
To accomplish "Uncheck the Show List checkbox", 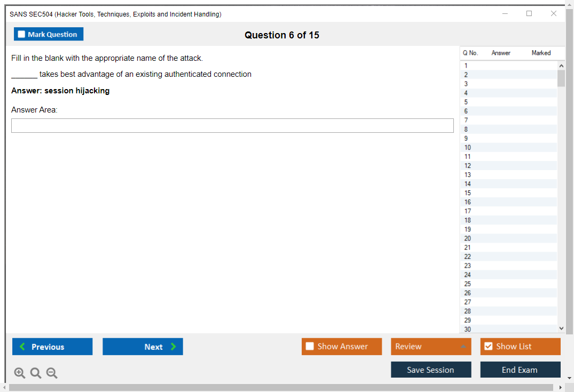I will pyautogui.click(x=488, y=347).
